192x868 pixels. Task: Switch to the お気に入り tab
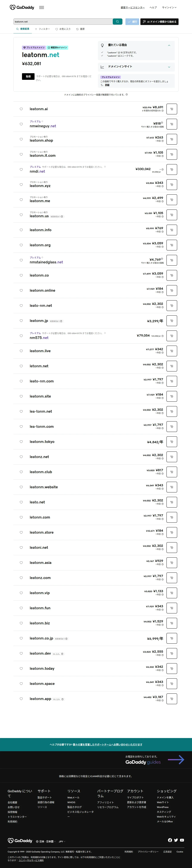tap(63, 29)
